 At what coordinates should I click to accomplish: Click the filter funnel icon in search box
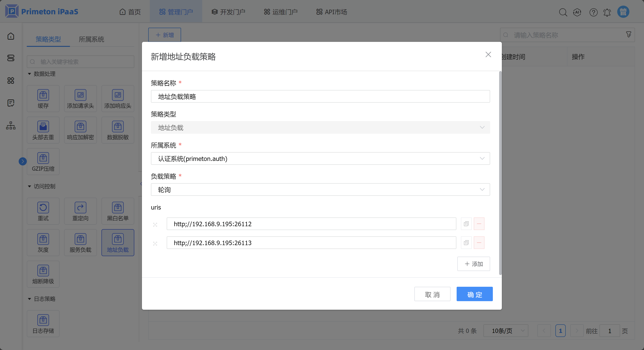tap(628, 34)
